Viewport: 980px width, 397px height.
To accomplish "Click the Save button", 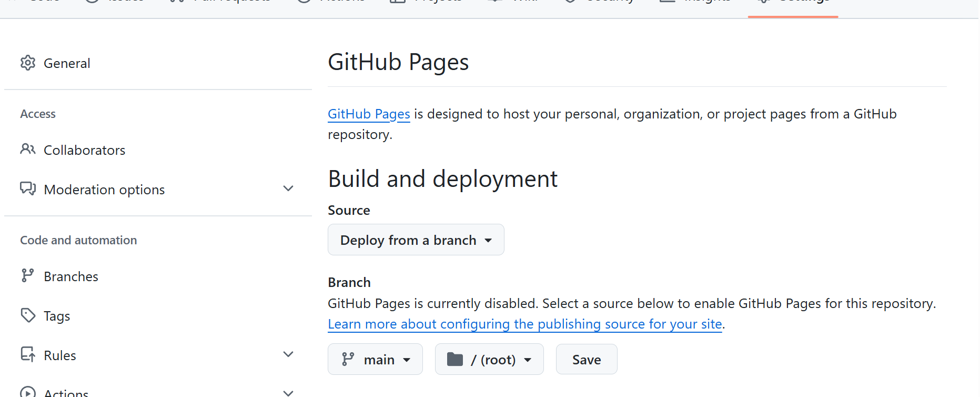I will [x=587, y=359].
